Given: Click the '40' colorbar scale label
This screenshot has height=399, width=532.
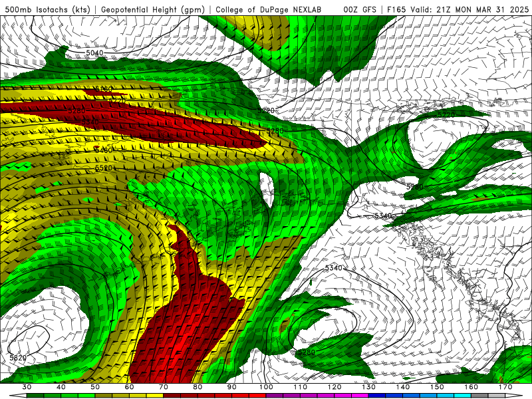Looking at the screenshot, I should coord(61,387).
